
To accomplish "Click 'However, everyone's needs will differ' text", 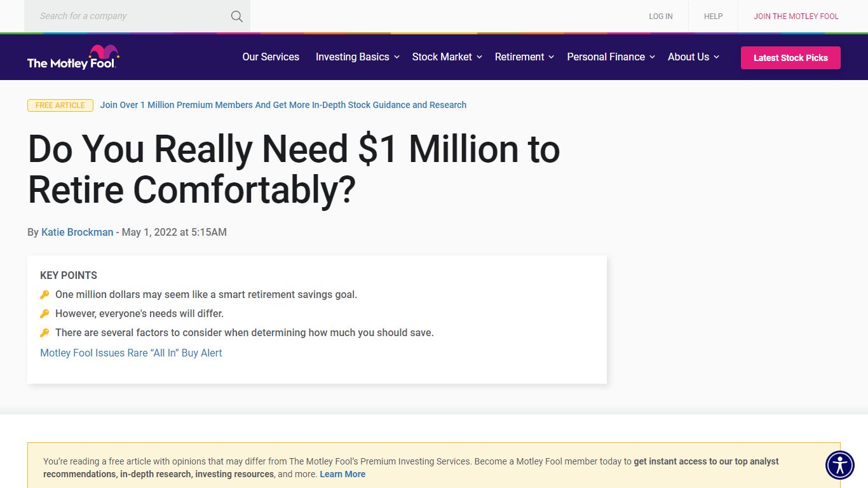I will point(140,313).
